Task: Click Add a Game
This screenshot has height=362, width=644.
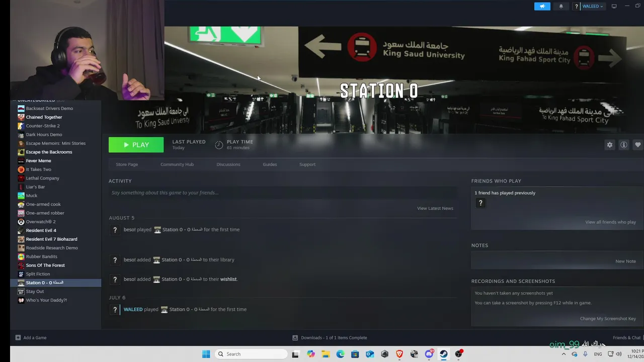Action: point(31,338)
